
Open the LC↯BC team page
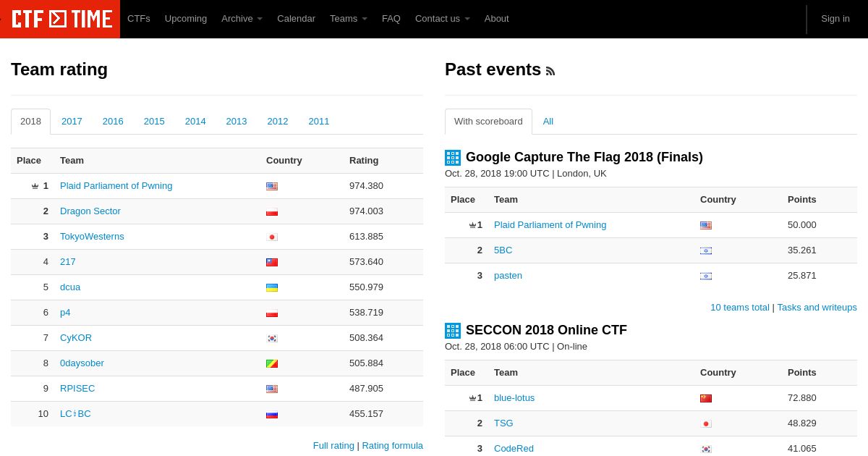pyautogui.click(x=75, y=414)
